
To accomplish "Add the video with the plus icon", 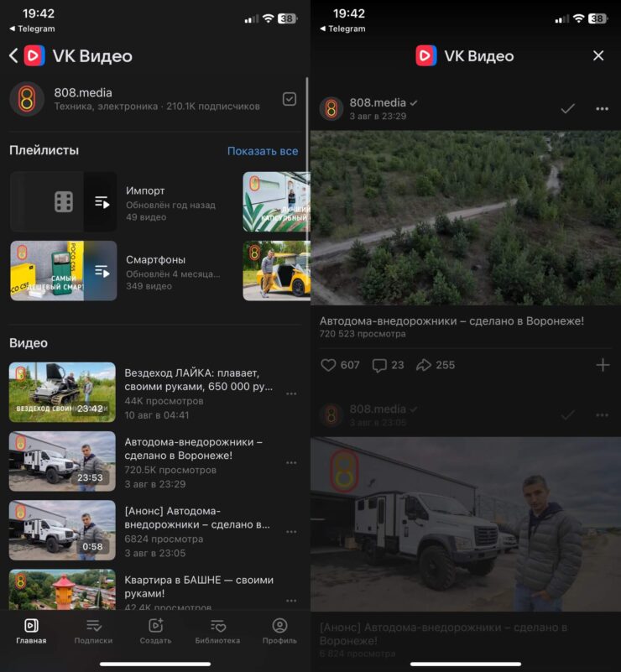I will 602,365.
